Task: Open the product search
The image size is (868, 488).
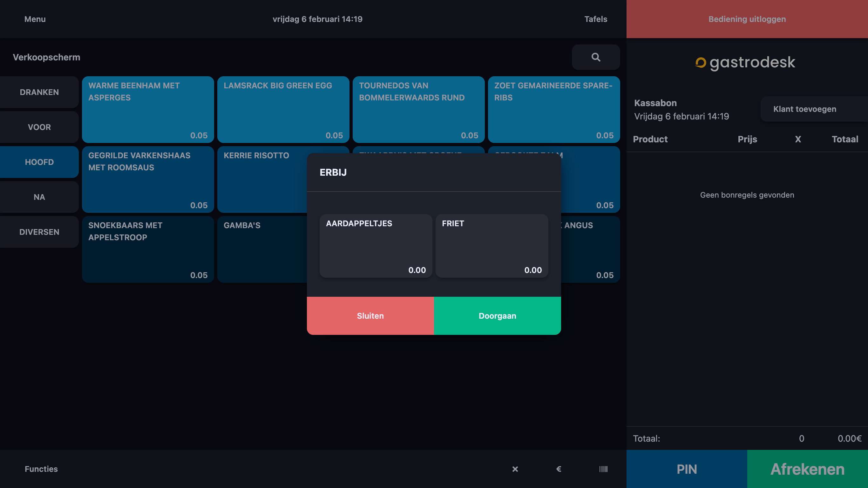Action: (596, 57)
